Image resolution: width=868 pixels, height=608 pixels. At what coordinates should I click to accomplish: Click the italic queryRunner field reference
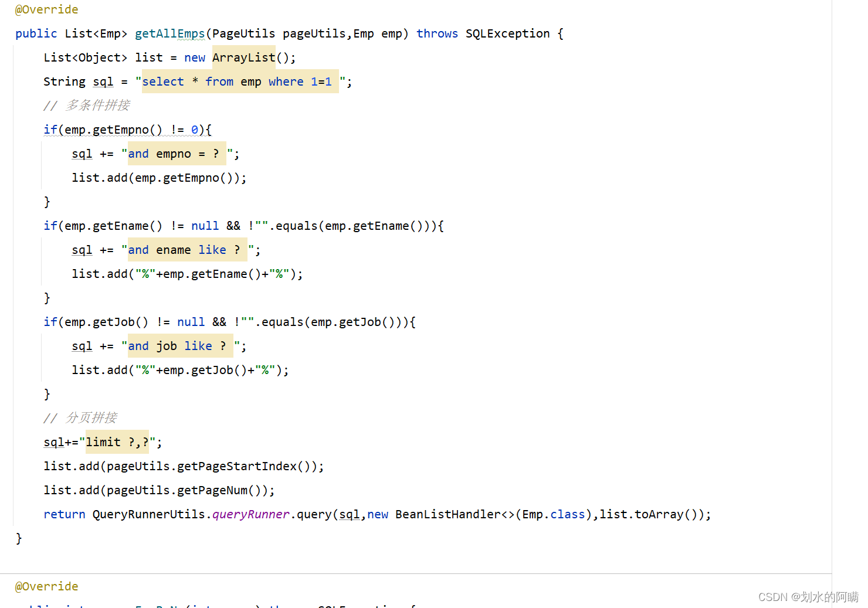click(251, 514)
